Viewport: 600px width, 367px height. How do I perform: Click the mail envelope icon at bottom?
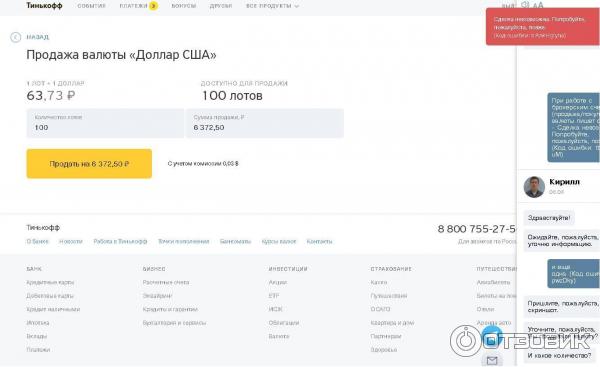492,360
